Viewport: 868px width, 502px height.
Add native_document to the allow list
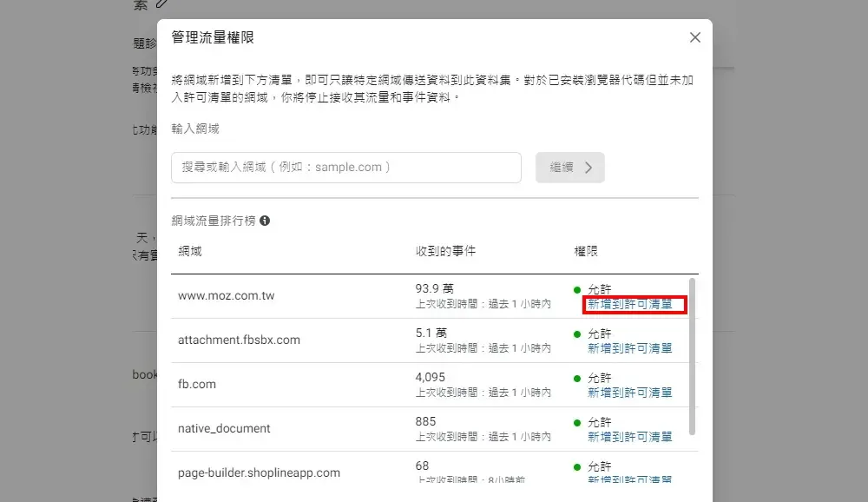[629, 437]
